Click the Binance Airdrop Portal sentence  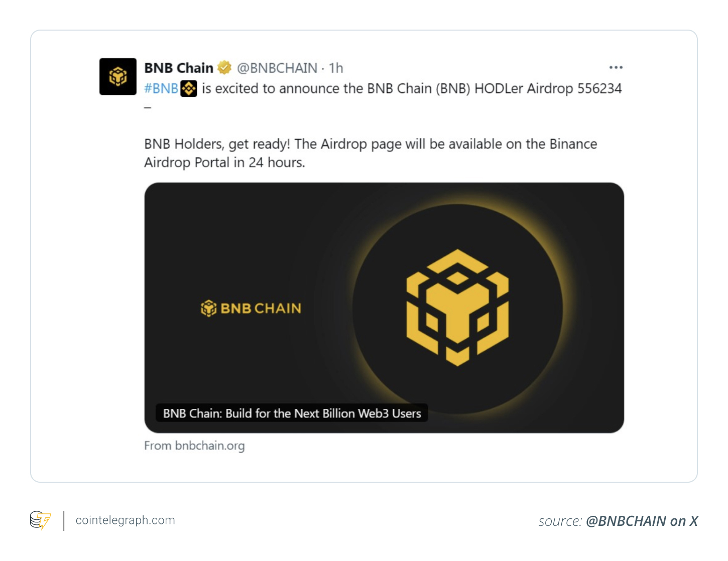pos(371,153)
